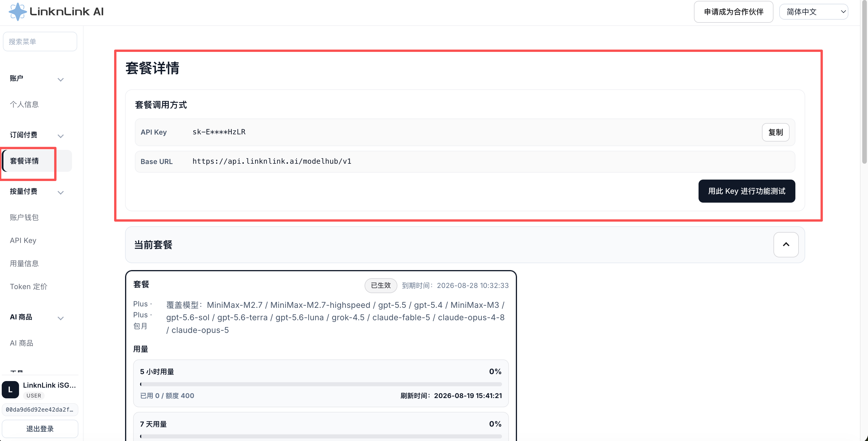Open the AI 商品 sidebar sub-item
Viewport: 868px width, 441px height.
22,343
